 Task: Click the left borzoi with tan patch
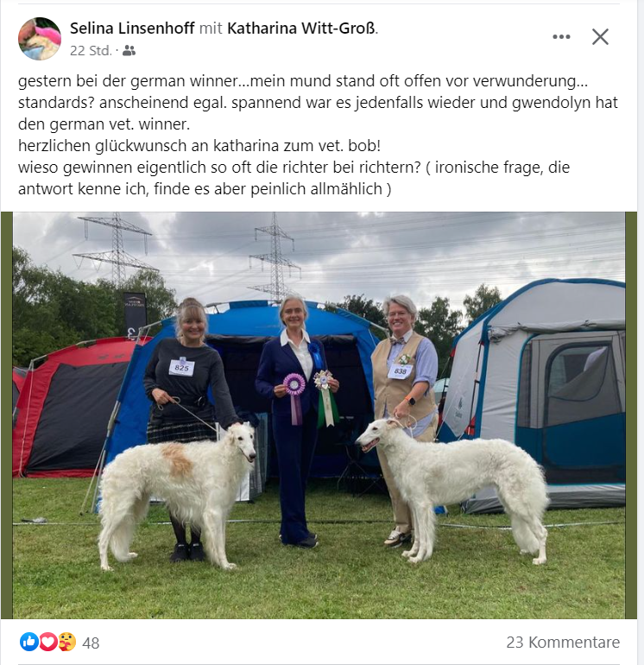pyautogui.click(x=176, y=494)
